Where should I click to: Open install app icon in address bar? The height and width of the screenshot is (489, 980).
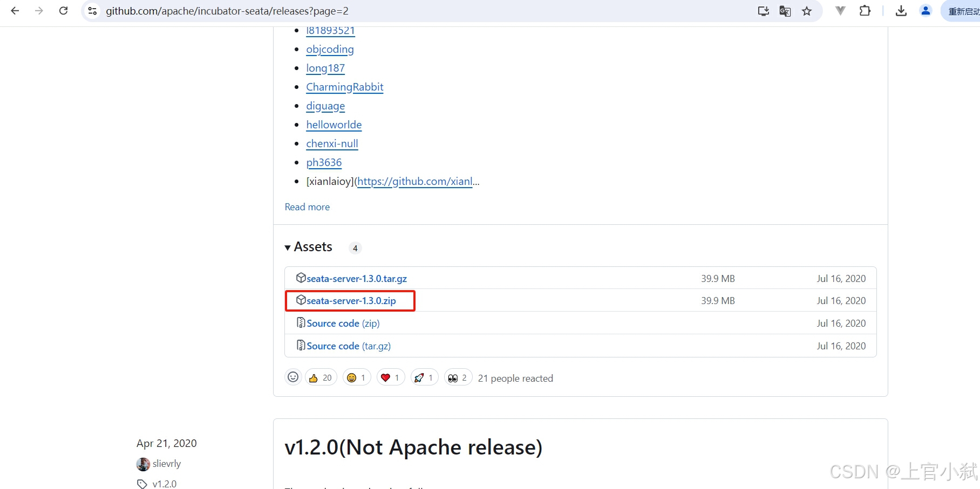click(763, 11)
